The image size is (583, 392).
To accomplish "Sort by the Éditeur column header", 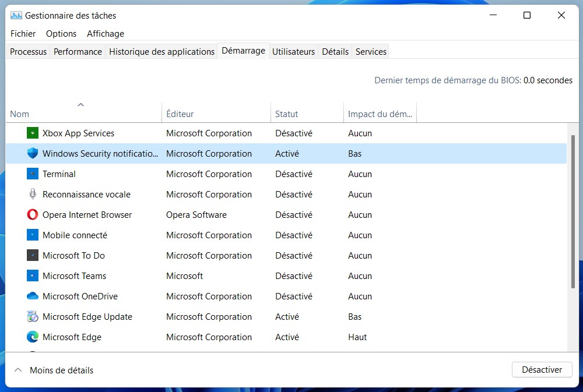I will pyautogui.click(x=216, y=114).
